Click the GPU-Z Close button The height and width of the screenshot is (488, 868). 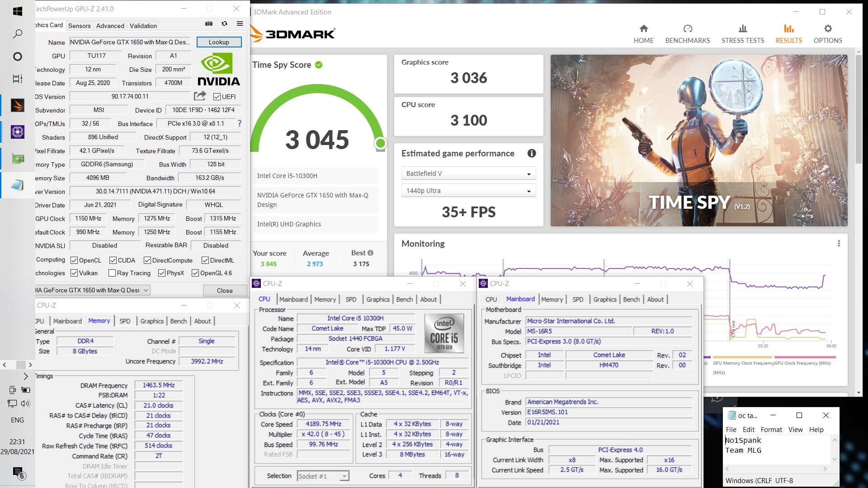[x=225, y=291]
